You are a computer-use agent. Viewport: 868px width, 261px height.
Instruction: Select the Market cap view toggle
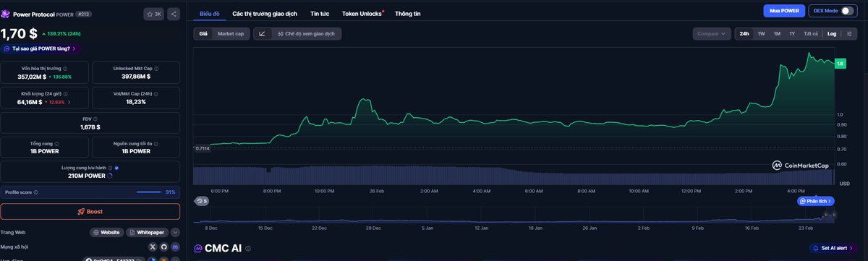click(x=231, y=34)
